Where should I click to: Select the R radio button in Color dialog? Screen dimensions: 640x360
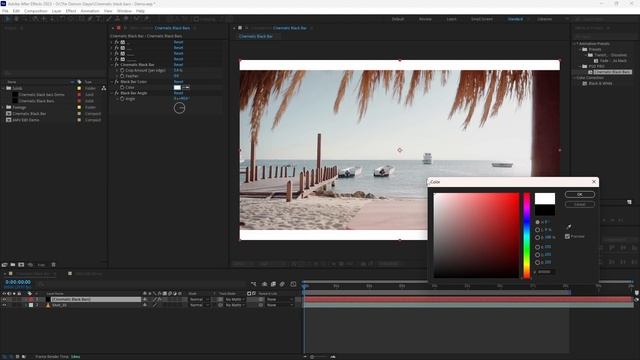click(x=538, y=247)
